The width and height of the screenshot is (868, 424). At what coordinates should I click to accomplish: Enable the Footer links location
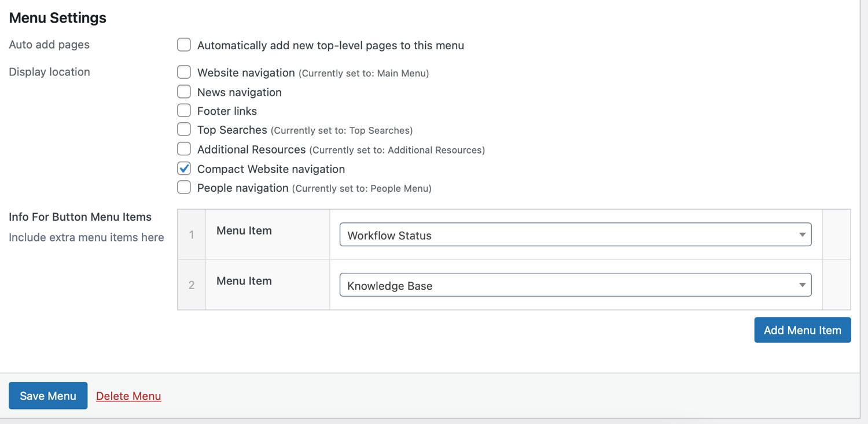click(184, 111)
